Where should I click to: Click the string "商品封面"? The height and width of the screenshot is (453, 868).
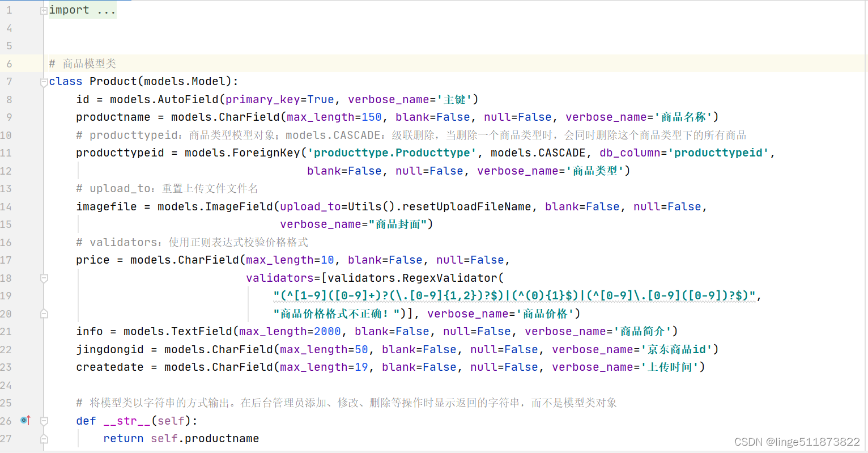398,224
